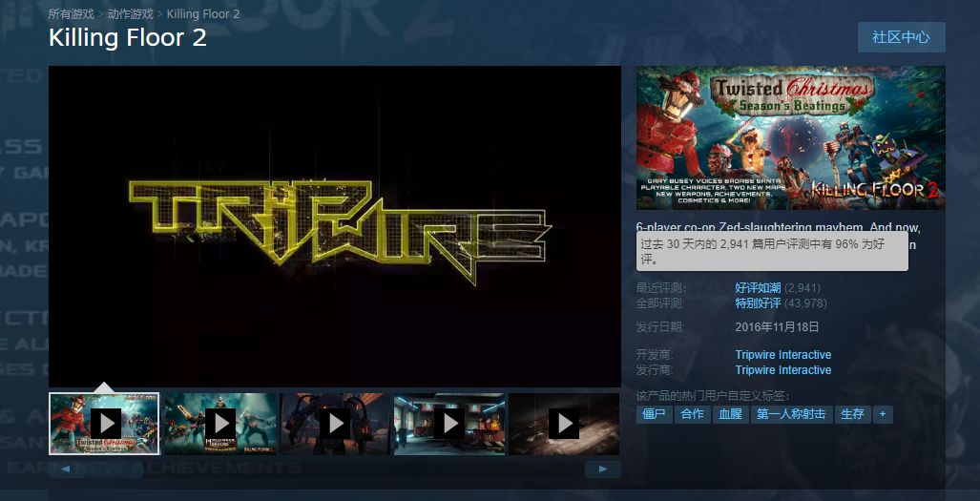Select the 第一人称射击 tag
This screenshot has width=980, height=501.
791,414
